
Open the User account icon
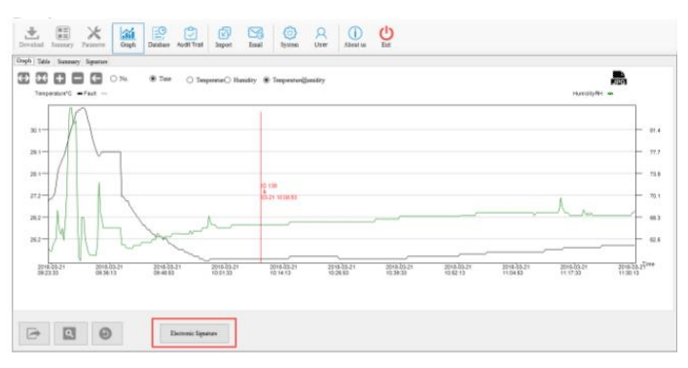[x=321, y=37]
